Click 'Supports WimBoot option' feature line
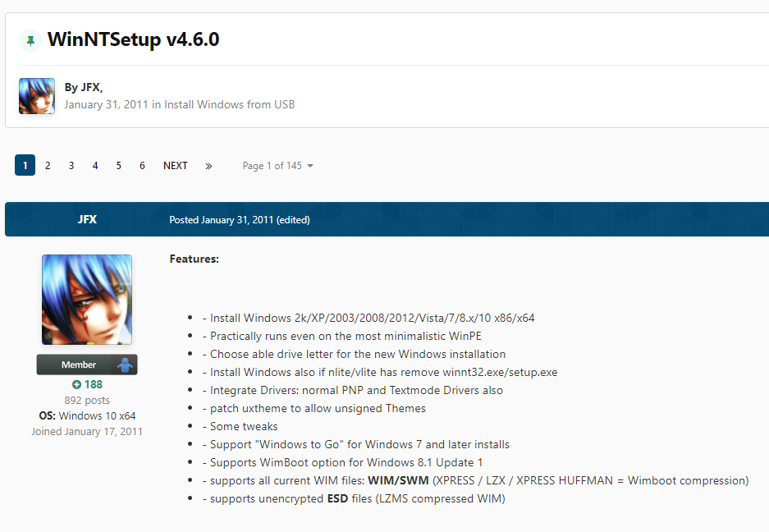The height and width of the screenshot is (532, 769). (342, 463)
